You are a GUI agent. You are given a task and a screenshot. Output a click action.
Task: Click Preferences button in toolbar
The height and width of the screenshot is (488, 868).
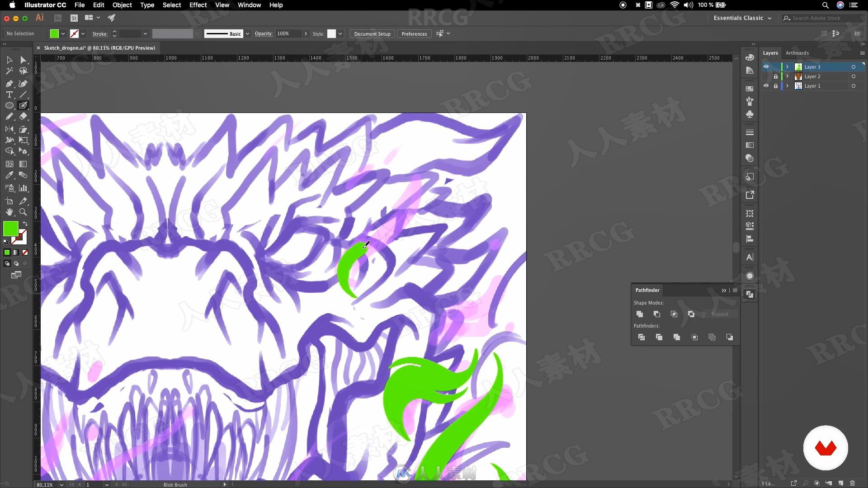(414, 33)
